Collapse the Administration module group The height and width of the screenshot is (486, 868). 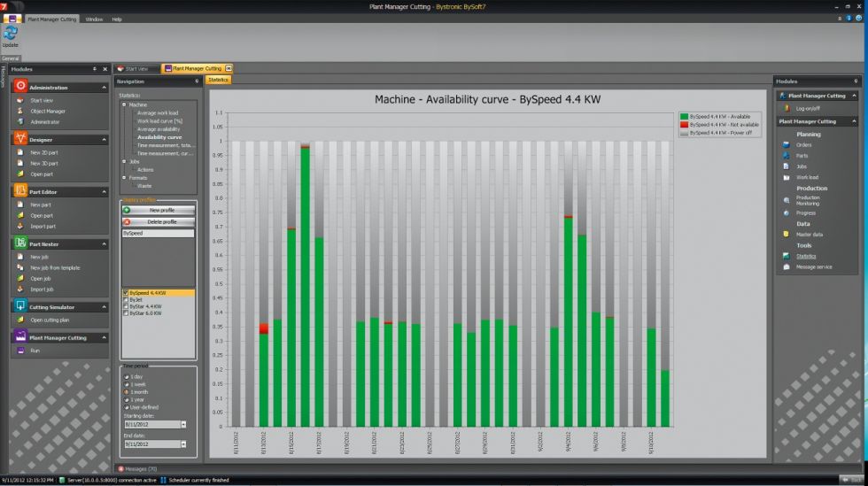click(104, 88)
